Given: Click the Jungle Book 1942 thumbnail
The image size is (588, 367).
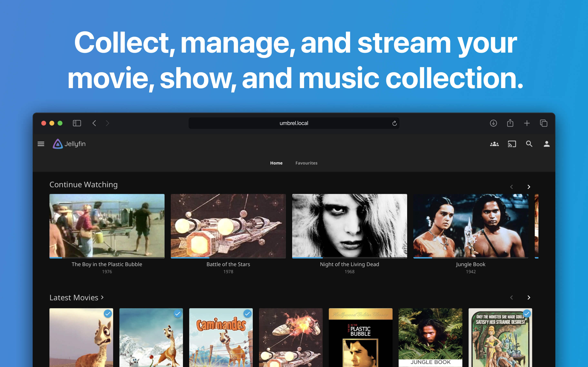Looking at the screenshot, I should click(x=470, y=226).
